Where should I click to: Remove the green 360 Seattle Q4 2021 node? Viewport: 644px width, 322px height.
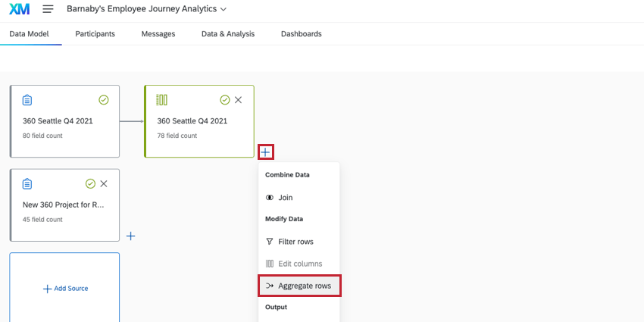tap(238, 100)
